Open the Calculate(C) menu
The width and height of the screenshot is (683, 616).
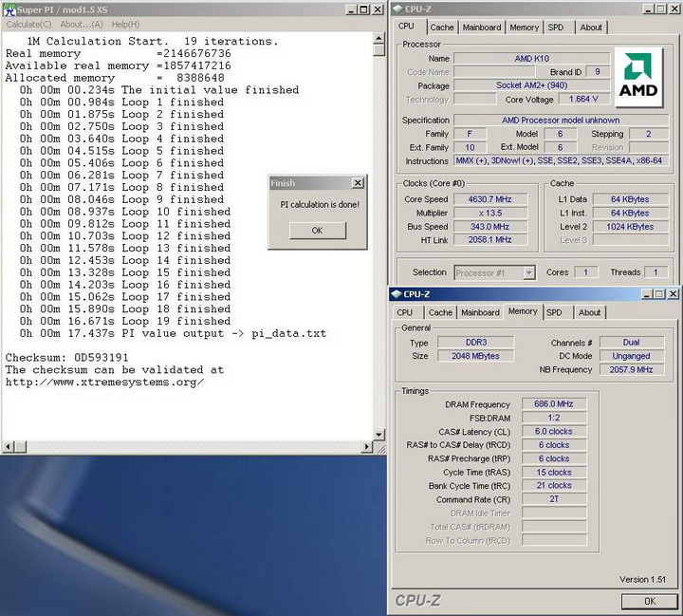click(x=28, y=24)
